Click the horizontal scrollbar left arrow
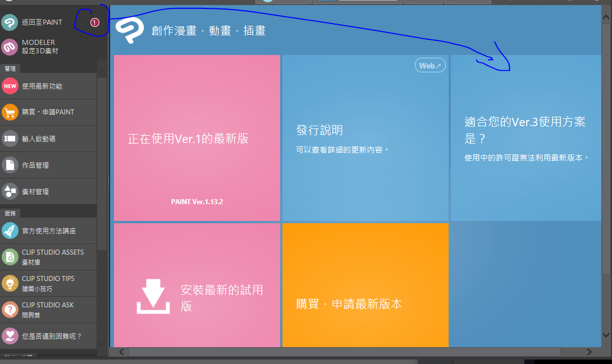The height and width of the screenshot is (364, 612). tap(121, 352)
